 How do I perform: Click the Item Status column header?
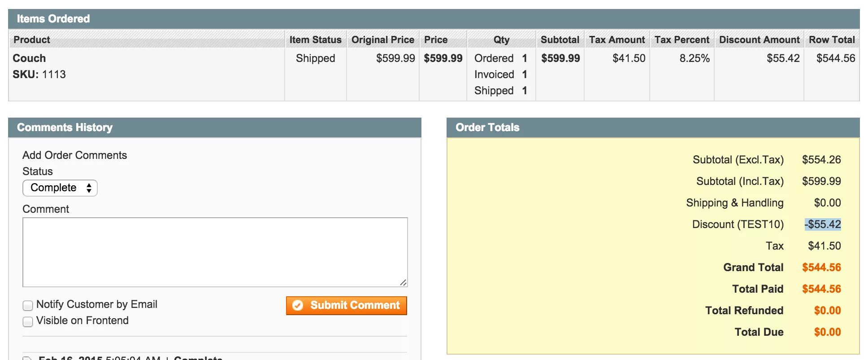(315, 40)
